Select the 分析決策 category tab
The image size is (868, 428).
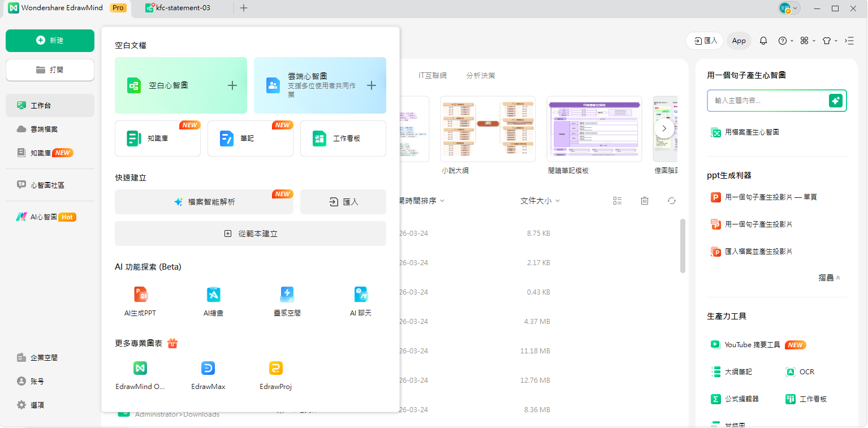click(x=481, y=75)
